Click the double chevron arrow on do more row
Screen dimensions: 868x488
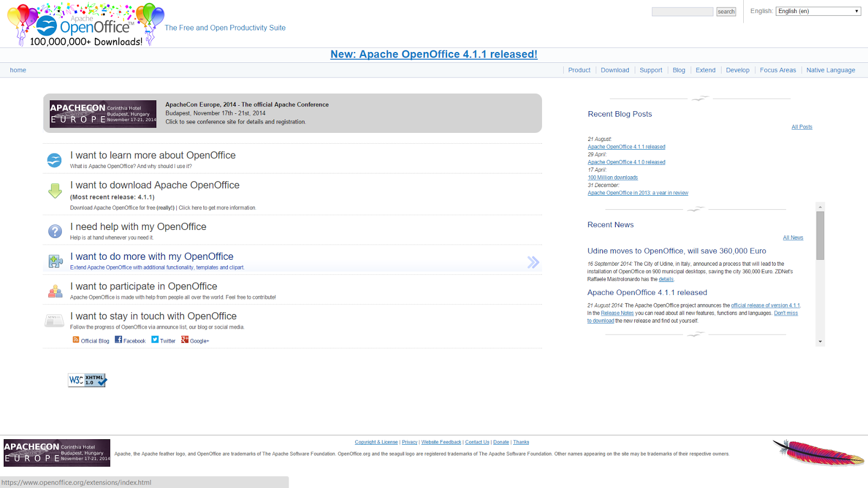(x=533, y=262)
